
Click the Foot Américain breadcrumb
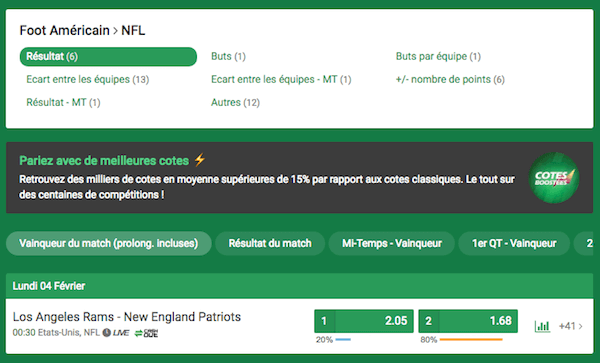coord(64,30)
